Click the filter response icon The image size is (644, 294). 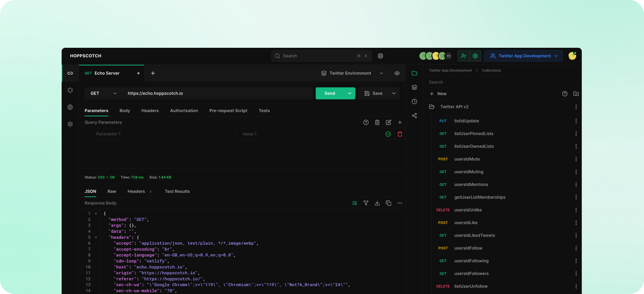coord(366,203)
